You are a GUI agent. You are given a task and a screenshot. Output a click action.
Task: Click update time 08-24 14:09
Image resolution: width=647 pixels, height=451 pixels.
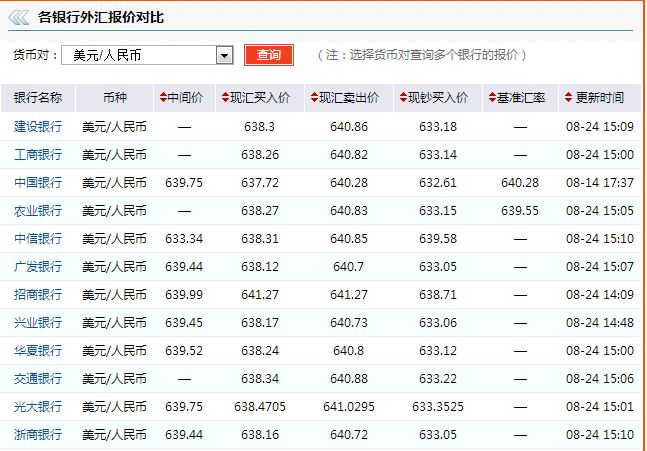tap(600, 295)
